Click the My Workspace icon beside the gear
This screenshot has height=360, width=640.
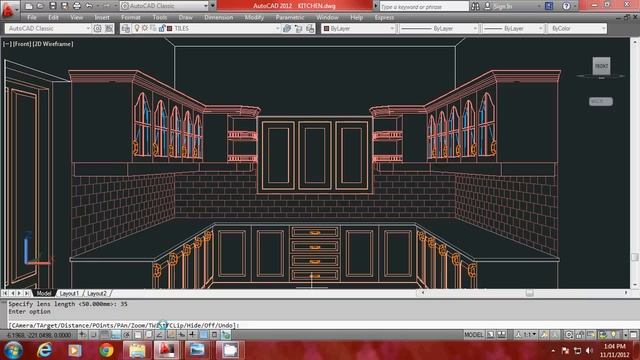[x=109, y=28]
